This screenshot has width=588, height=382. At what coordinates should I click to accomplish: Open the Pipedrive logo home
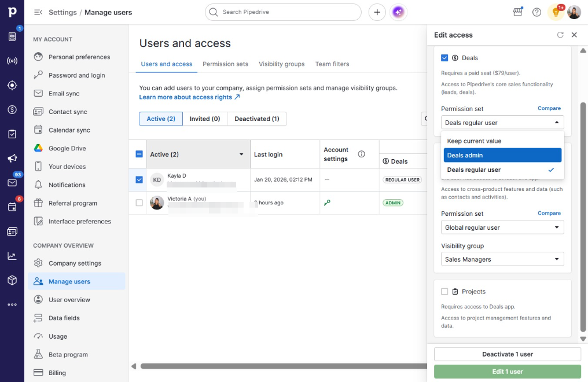click(12, 12)
